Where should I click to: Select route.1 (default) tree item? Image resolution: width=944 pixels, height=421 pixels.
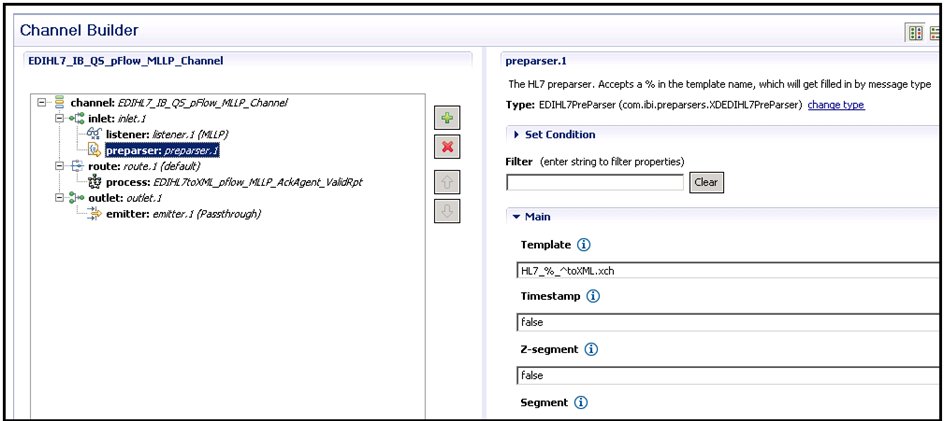click(144, 166)
